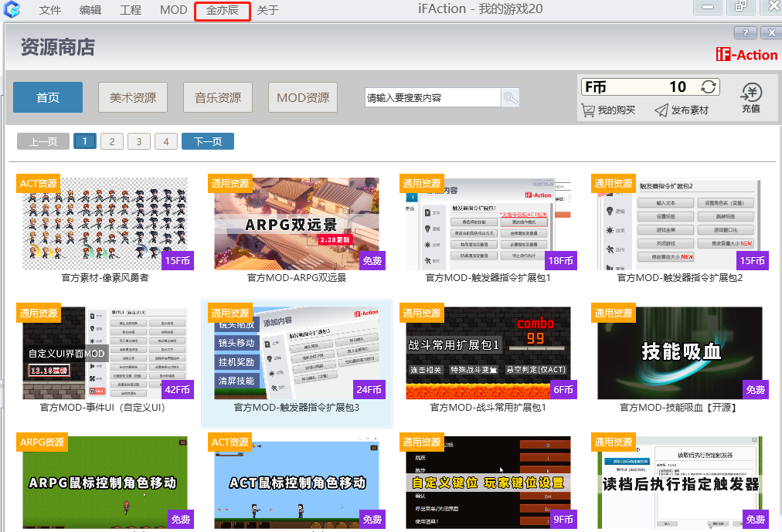Image resolution: width=782 pixels, height=532 pixels.
Task: Click the search input field
Action: tap(433, 97)
